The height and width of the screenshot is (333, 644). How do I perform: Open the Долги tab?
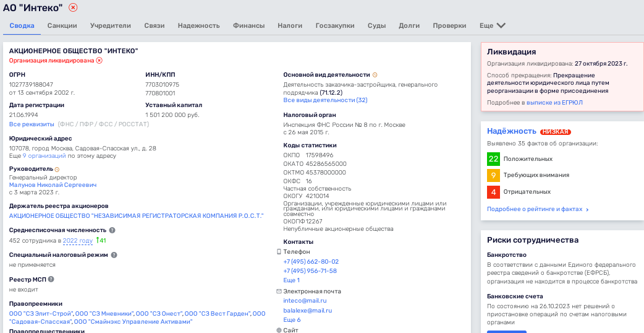409,25
